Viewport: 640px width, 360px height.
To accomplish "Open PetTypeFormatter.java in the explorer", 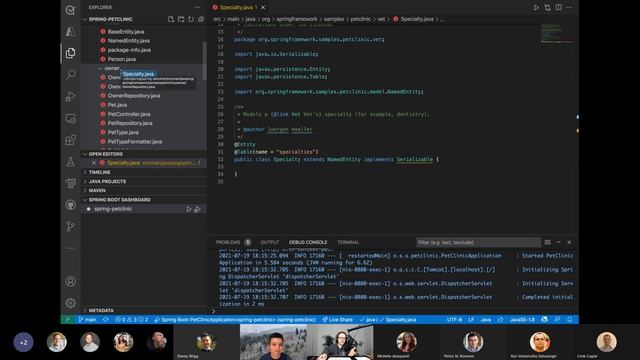I will click(x=135, y=142).
